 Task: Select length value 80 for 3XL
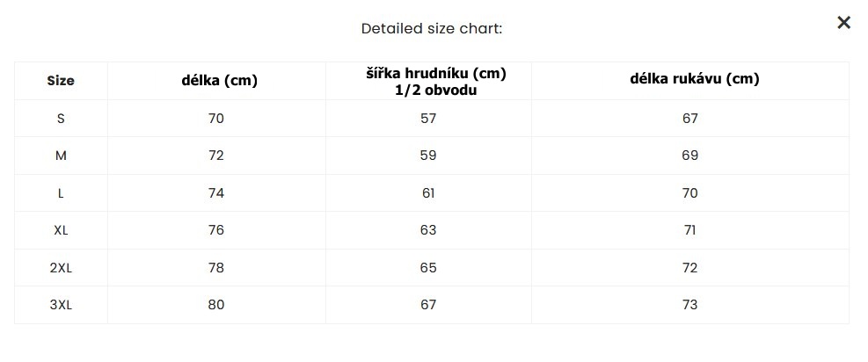[216, 305]
